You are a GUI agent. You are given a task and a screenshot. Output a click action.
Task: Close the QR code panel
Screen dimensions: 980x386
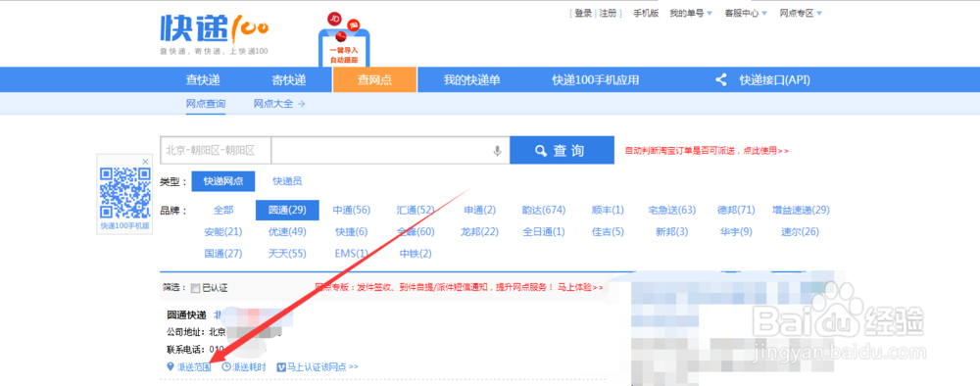pos(146,161)
